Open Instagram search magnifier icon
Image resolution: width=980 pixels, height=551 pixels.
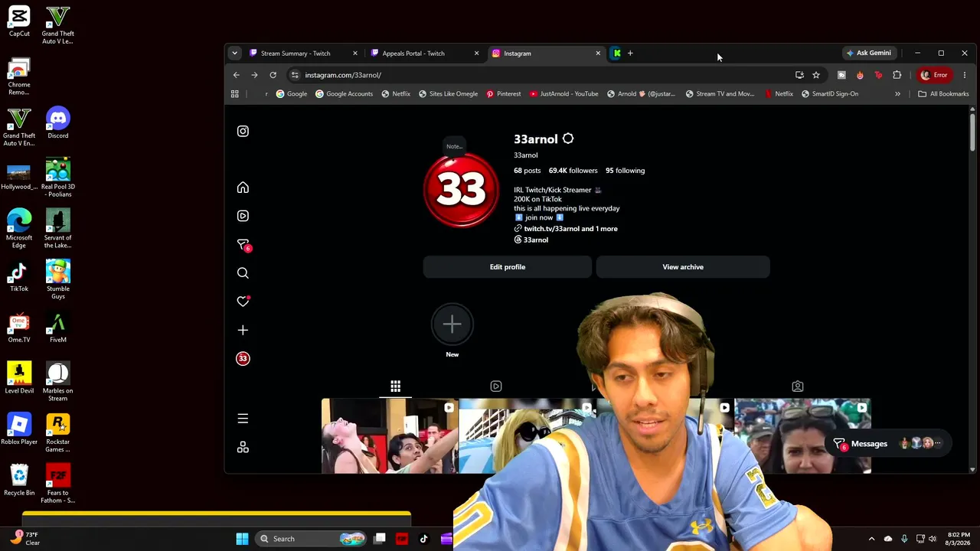click(x=243, y=273)
